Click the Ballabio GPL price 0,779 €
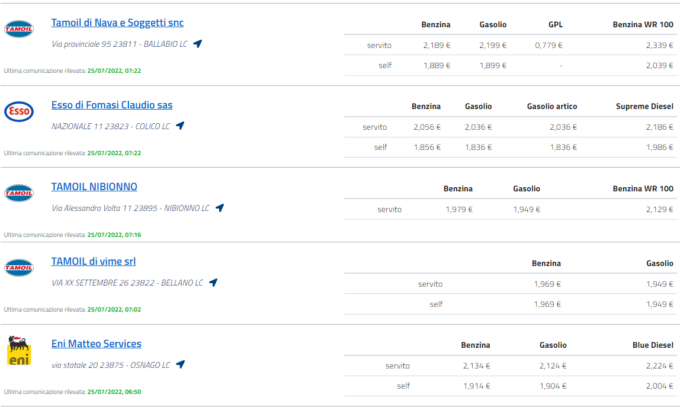This screenshot has width=680, height=407. pyautogui.click(x=546, y=45)
